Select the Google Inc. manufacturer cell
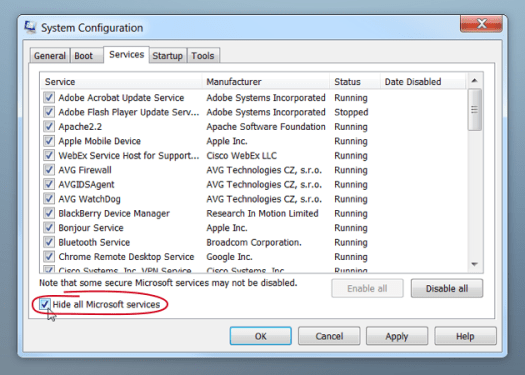The width and height of the screenshot is (525, 375). [x=229, y=257]
